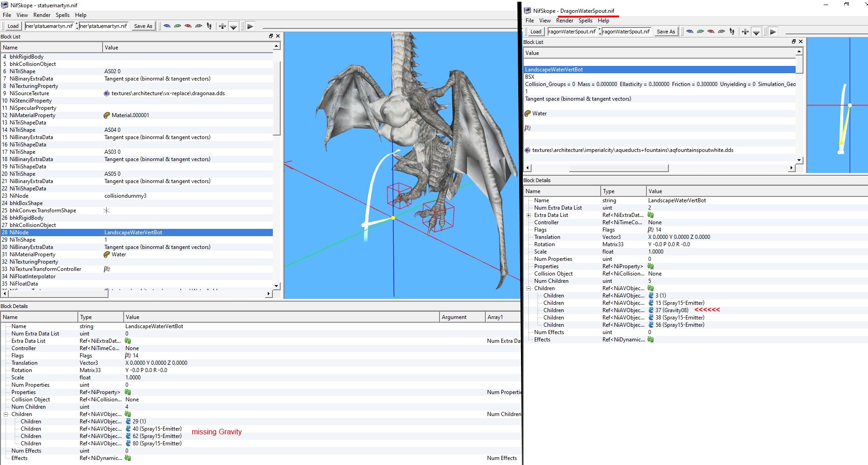This screenshot has width=868, height=465.
Task: Collapse the Children array in statuemartyn Block Details
Action: pyautogui.click(x=6, y=414)
